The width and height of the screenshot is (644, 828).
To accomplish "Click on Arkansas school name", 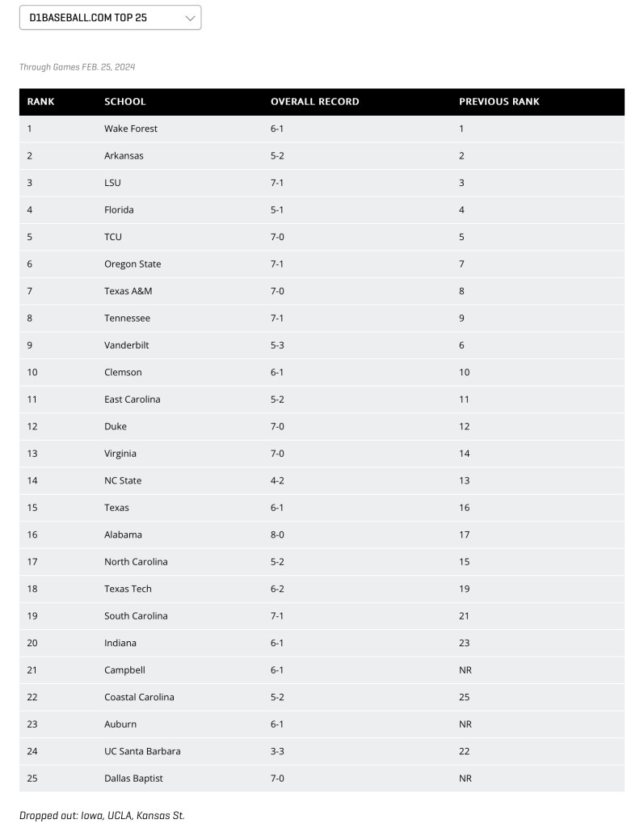I will pyautogui.click(x=124, y=156).
